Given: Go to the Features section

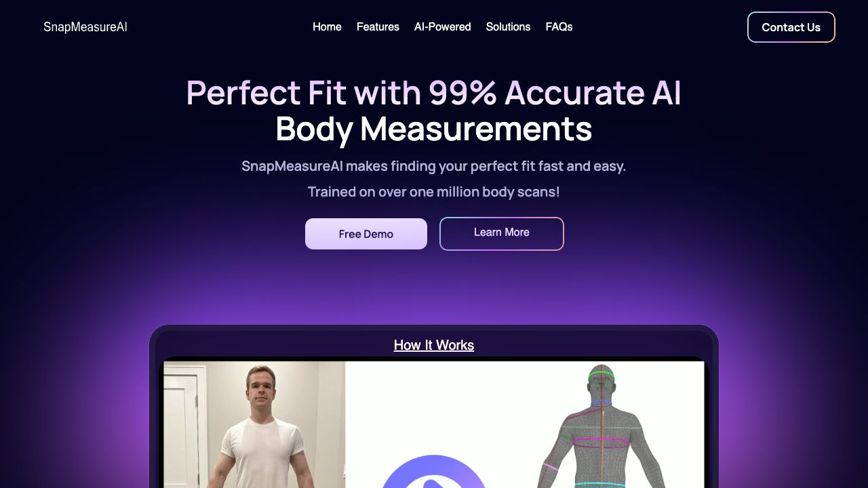Looking at the screenshot, I should tap(378, 27).
